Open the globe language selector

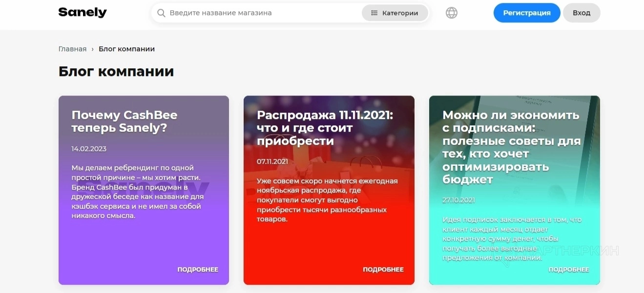452,13
